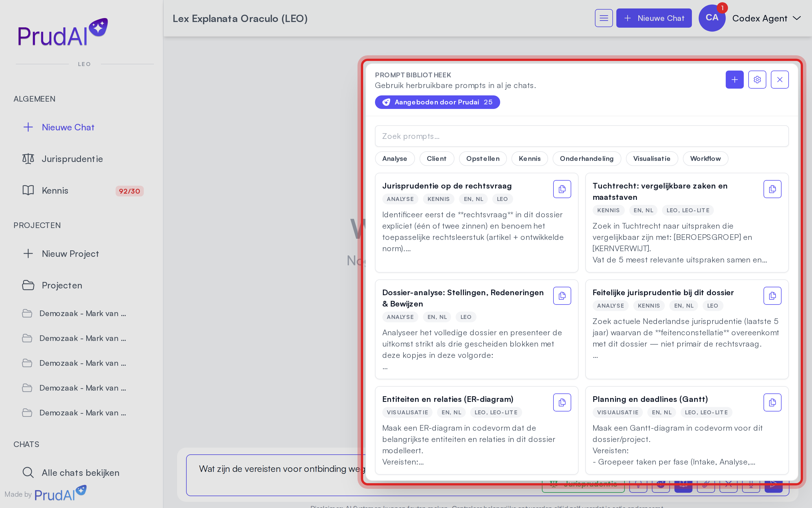Click the Jurisprudentie scales icon in sidebar

pyautogui.click(x=28, y=159)
